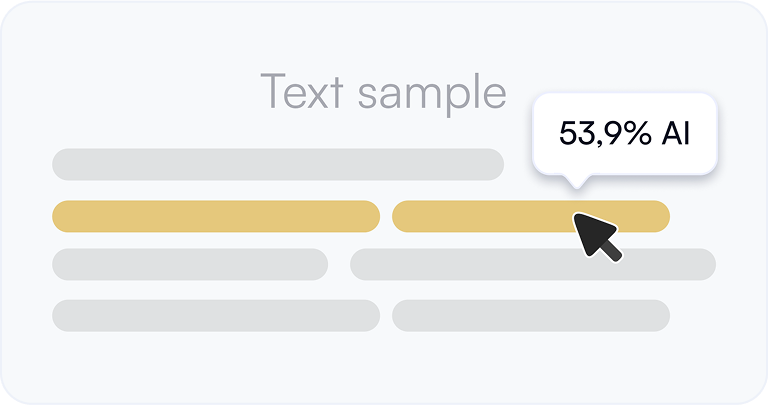Click the word "sample" in the heading
768x405 pixels.
pos(432,94)
